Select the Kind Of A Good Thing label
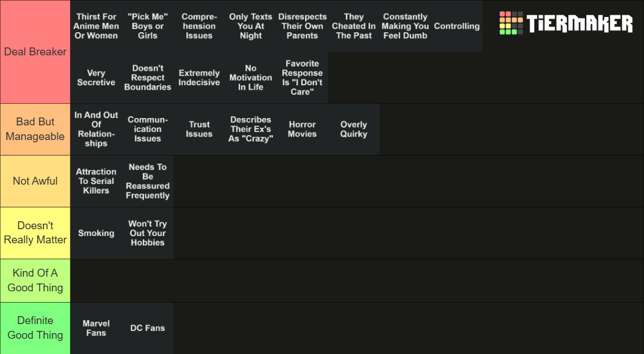 click(x=35, y=281)
